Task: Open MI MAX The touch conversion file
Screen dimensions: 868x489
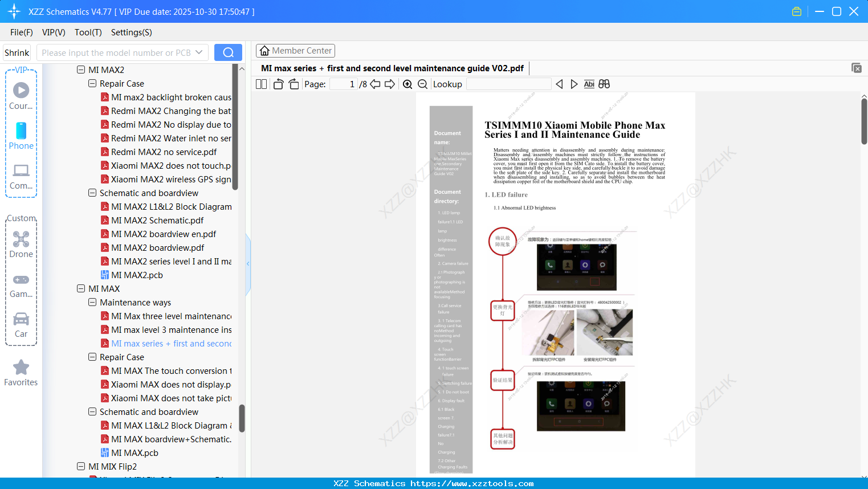Action: [x=172, y=370]
